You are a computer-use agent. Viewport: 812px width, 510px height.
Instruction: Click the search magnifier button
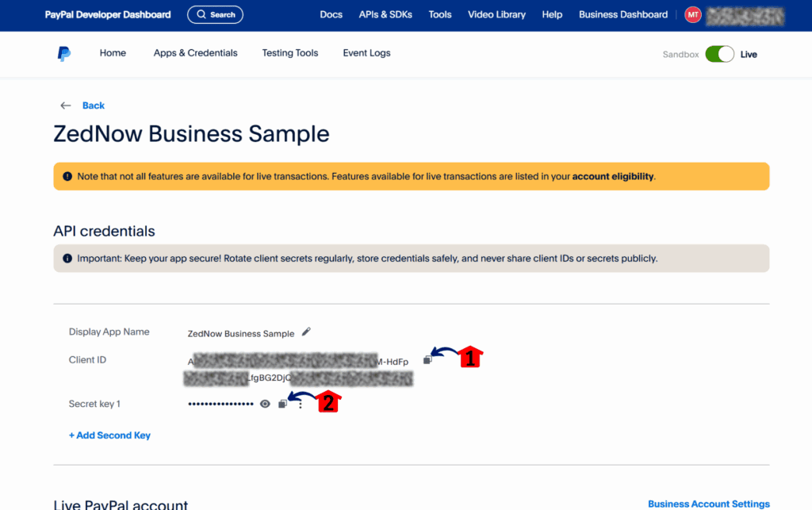pos(215,14)
